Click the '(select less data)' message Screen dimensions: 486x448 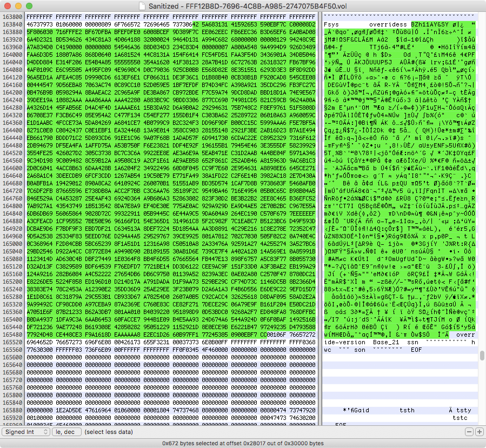tap(109, 432)
